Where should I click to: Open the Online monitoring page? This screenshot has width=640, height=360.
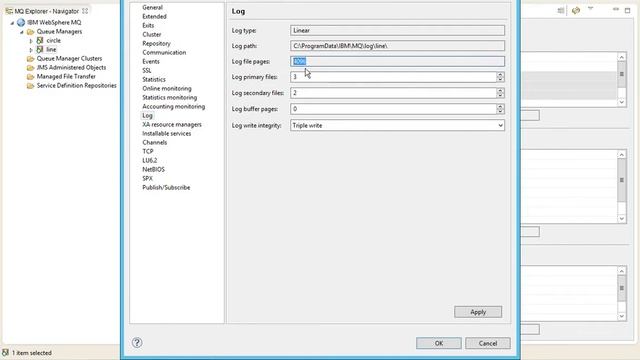point(167,88)
